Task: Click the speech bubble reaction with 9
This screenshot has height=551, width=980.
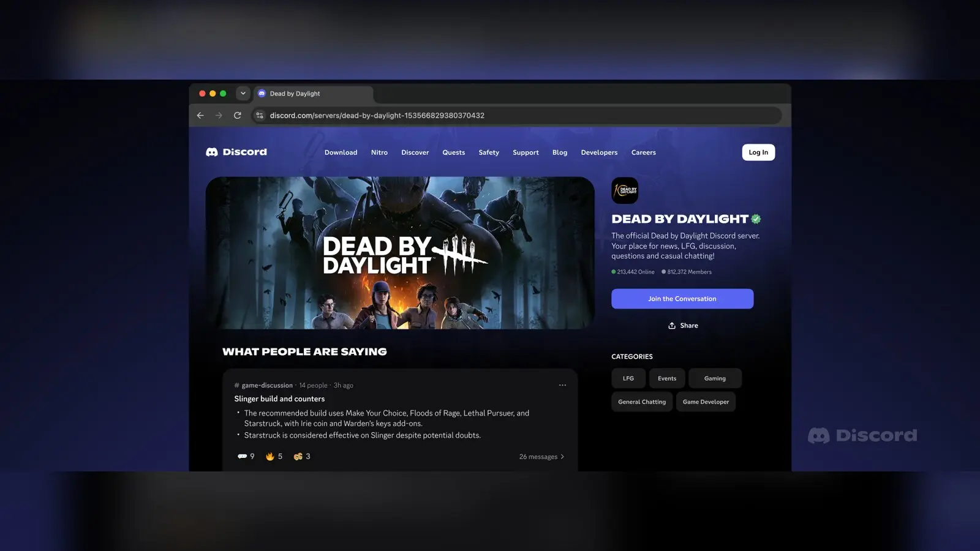Action: pos(246,456)
